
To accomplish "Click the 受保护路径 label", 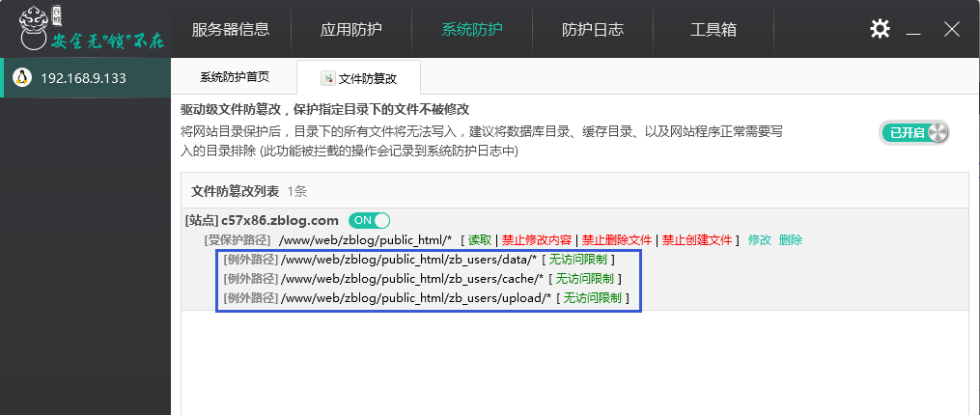I will [238, 240].
